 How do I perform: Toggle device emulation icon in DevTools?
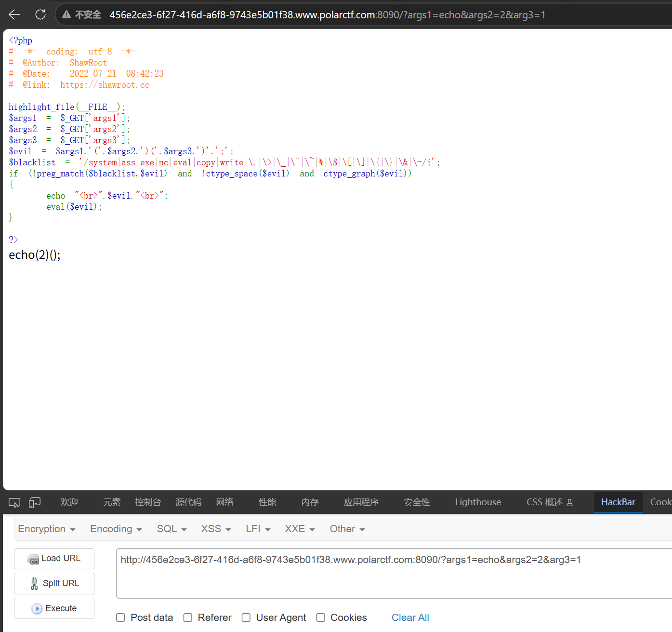point(35,503)
